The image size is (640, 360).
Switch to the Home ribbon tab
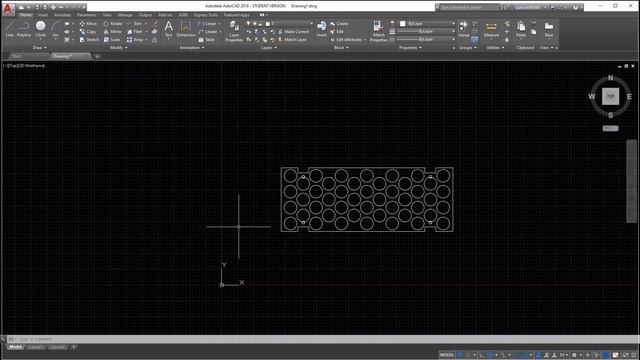[25, 15]
